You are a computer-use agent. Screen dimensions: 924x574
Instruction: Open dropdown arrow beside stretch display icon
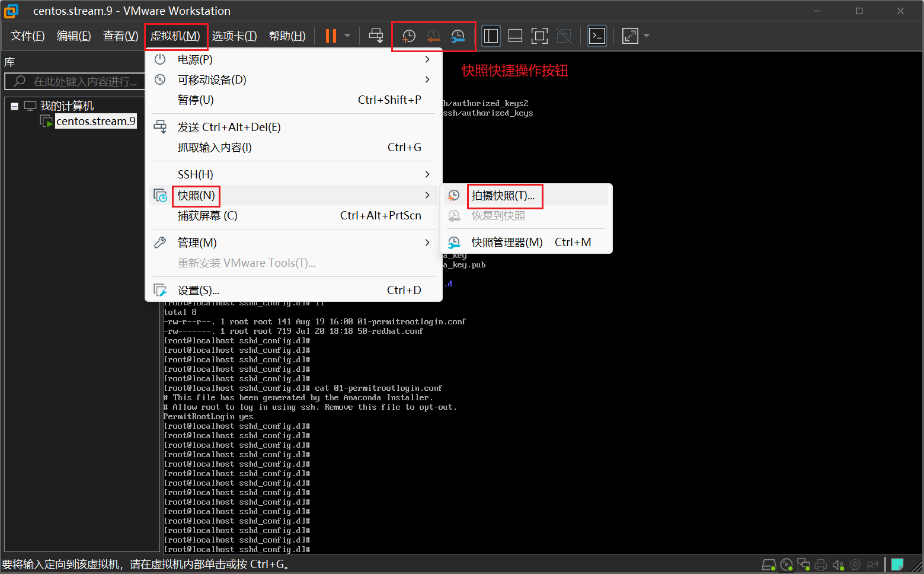pyautogui.click(x=646, y=36)
